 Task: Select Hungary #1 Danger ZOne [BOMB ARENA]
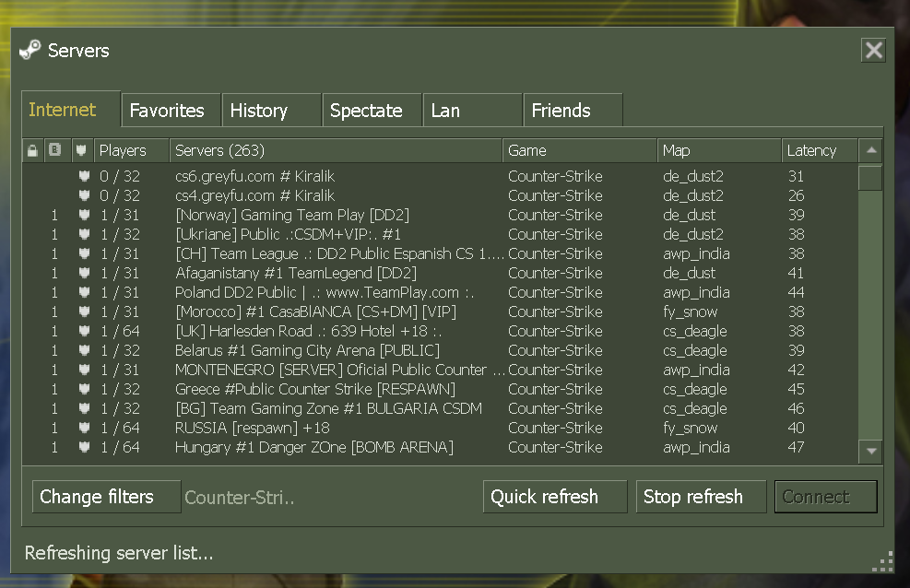440,447
